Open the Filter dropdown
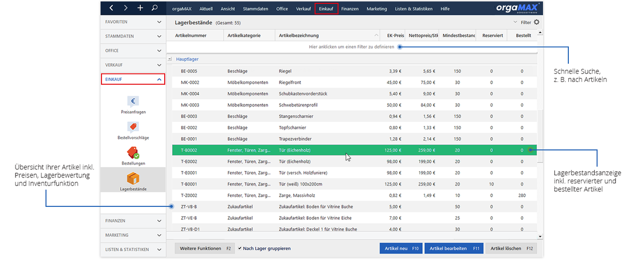The image size is (644, 261). [522, 23]
